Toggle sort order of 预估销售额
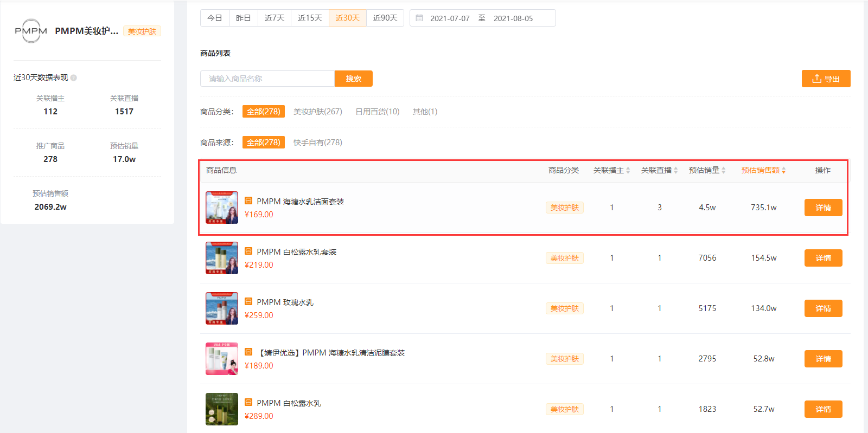Screen dimensions: 868x433 pyautogui.click(x=784, y=170)
